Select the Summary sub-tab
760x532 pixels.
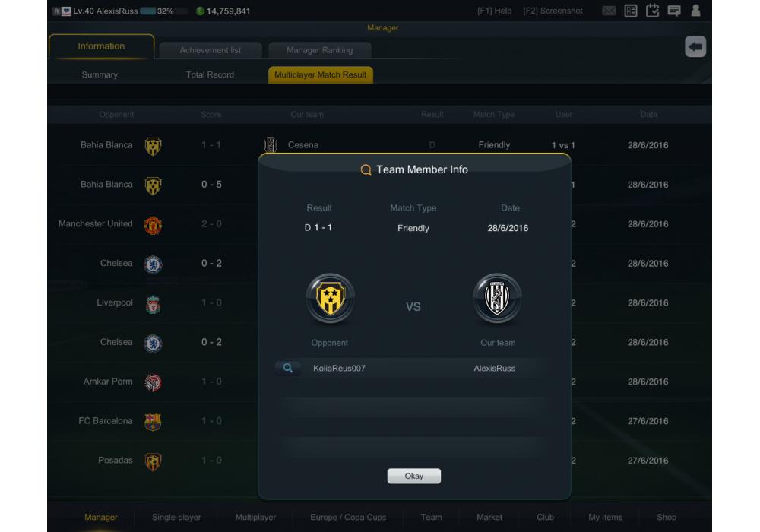coord(100,74)
